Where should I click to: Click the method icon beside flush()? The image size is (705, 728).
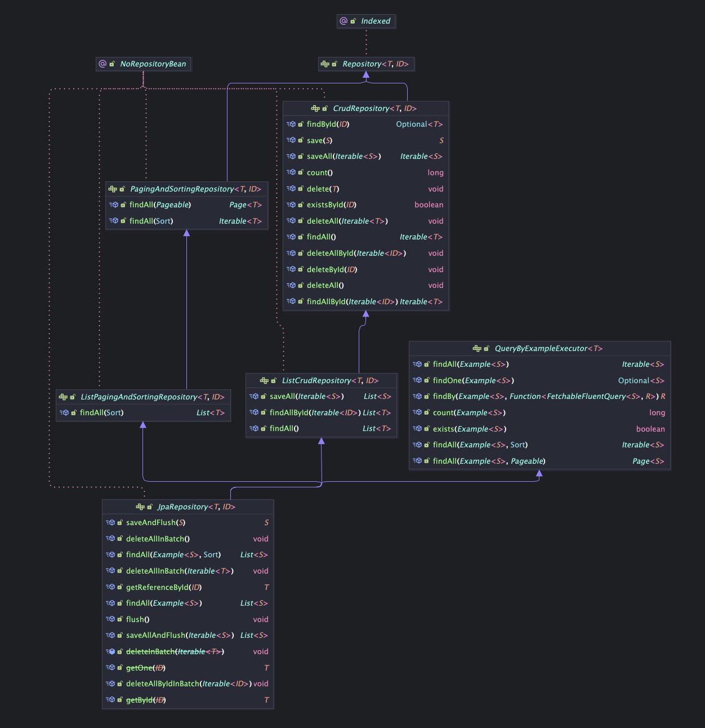point(110,619)
